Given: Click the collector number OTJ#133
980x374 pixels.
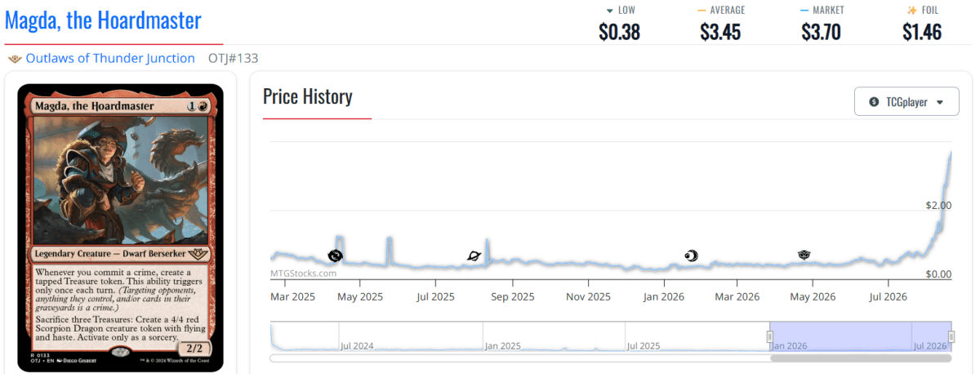Looking at the screenshot, I should [235, 58].
